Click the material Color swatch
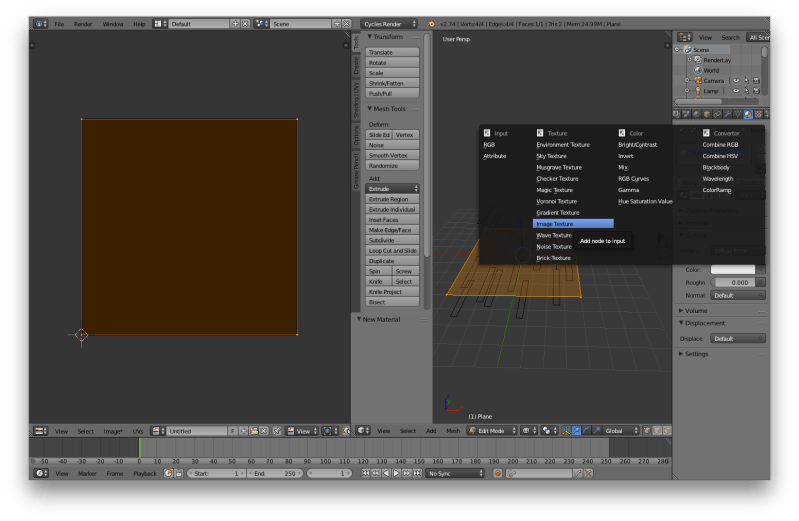This screenshot has height=521, width=799. (733, 269)
